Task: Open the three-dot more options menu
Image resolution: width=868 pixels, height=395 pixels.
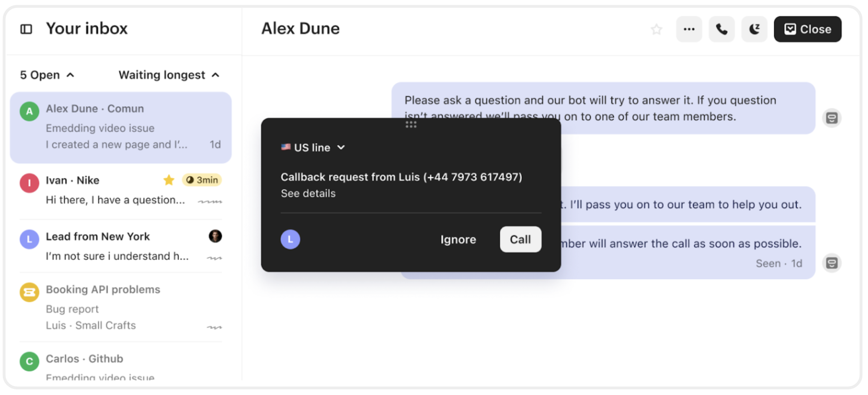Action: (x=689, y=29)
